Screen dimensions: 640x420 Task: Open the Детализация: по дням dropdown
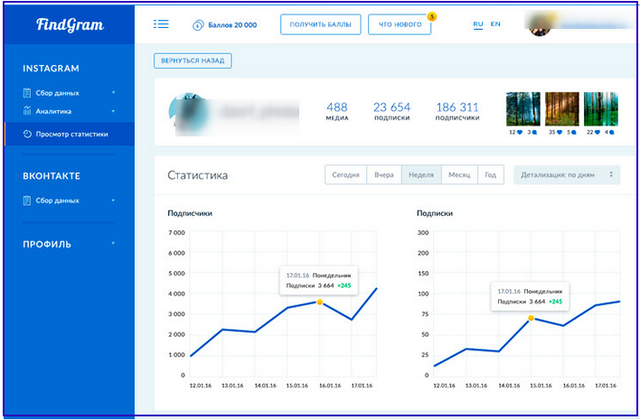coord(565,175)
